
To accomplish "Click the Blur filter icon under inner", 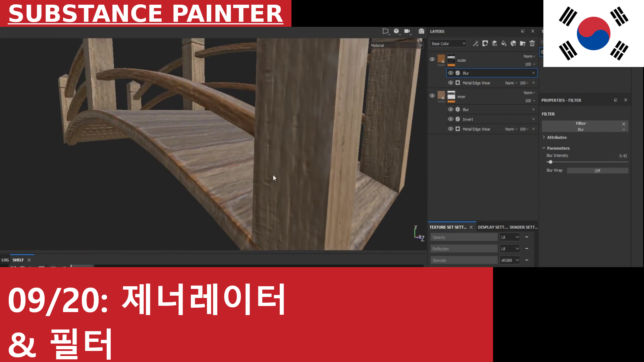I will [458, 109].
